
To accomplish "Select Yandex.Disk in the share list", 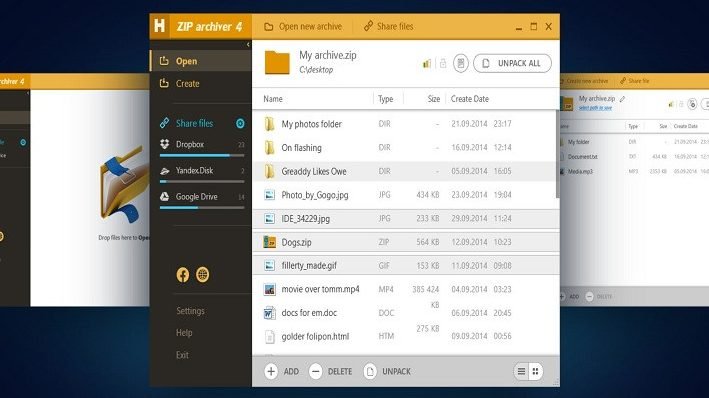I will pos(194,171).
